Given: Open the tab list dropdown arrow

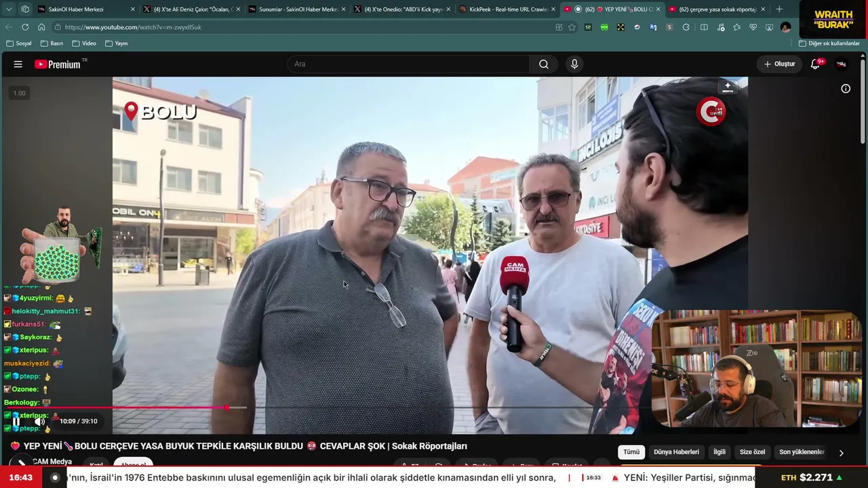Looking at the screenshot, I should [9, 9].
